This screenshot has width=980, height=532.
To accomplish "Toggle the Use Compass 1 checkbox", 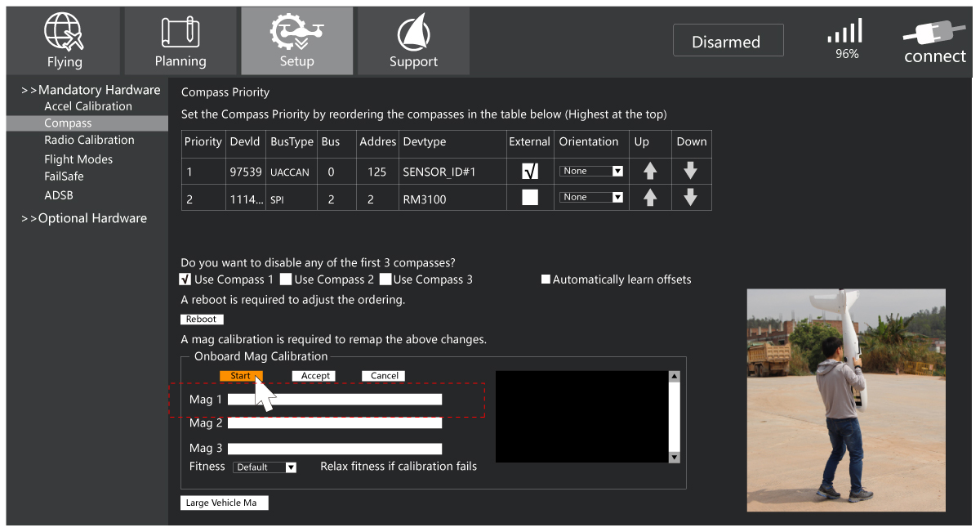I will [185, 279].
